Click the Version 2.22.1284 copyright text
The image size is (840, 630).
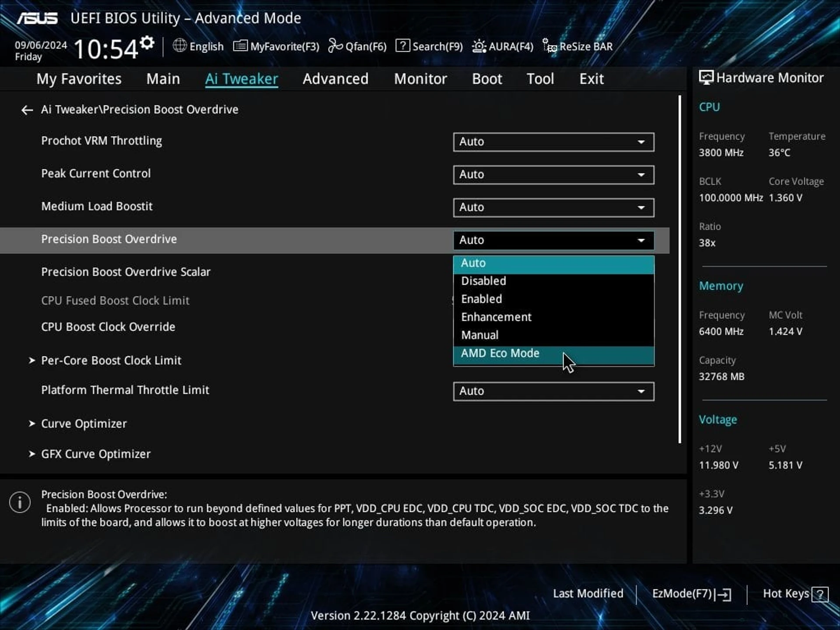420,616
